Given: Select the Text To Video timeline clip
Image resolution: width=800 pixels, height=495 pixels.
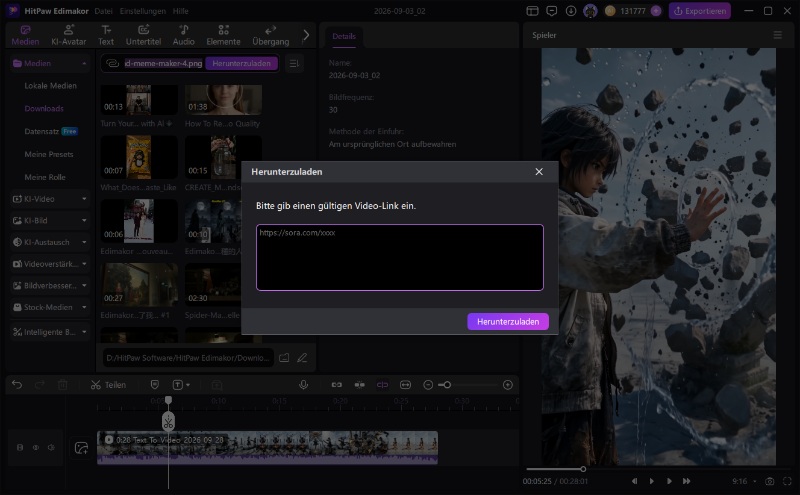Looking at the screenshot, I should [x=267, y=448].
